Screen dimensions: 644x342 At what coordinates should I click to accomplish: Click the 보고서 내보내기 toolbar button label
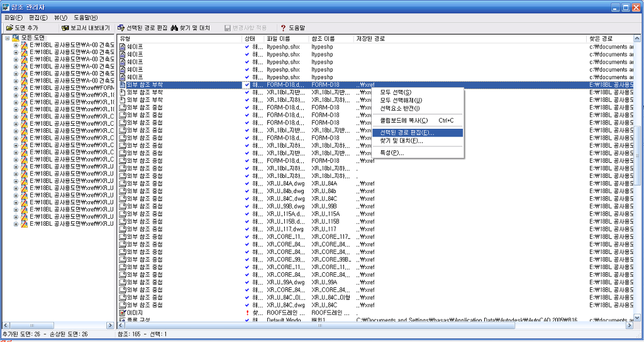(x=90, y=28)
